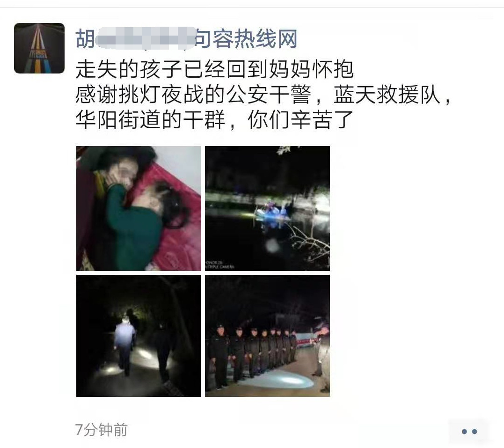Click the words 公安干警 in the post

point(269,95)
